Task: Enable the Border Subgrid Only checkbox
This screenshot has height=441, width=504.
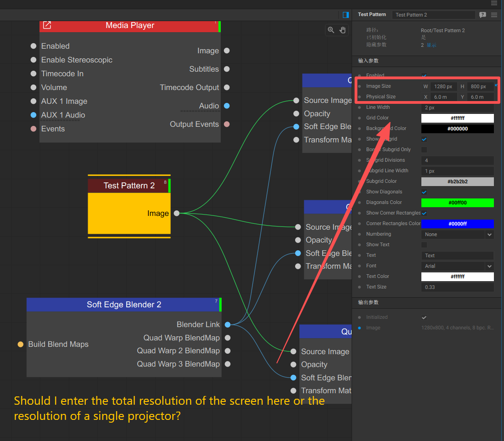Action: pyautogui.click(x=424, y=150)
